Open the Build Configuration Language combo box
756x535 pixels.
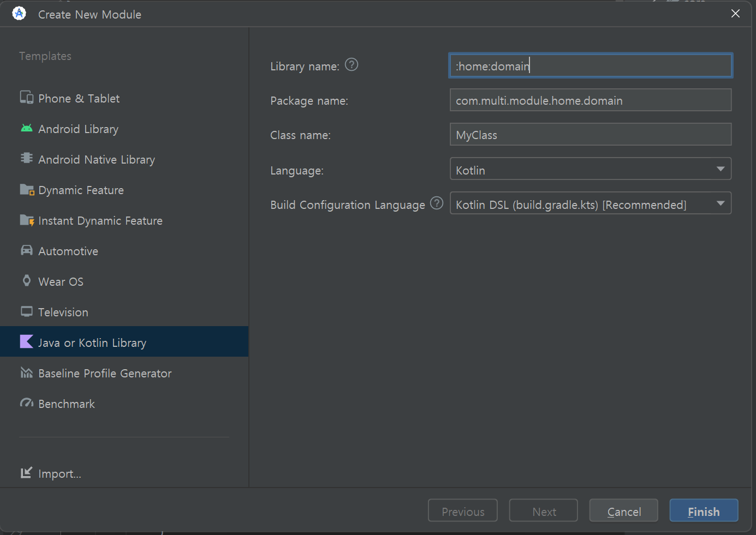[591, 203]
